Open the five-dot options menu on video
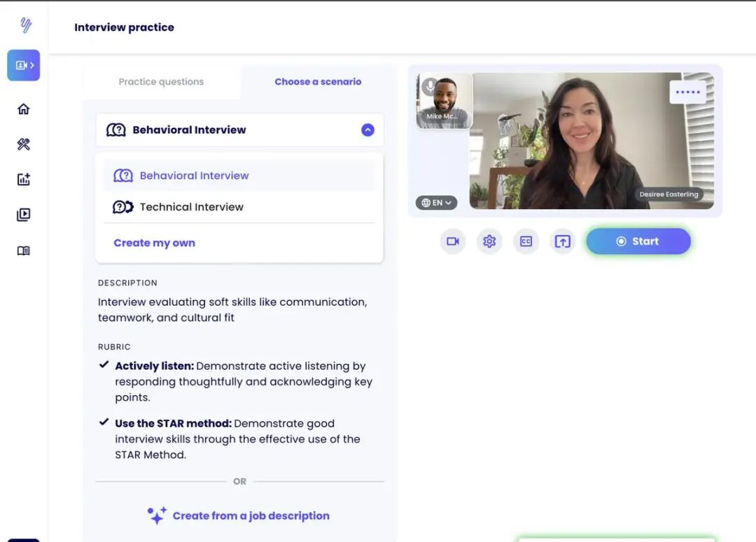 [688, 92]
